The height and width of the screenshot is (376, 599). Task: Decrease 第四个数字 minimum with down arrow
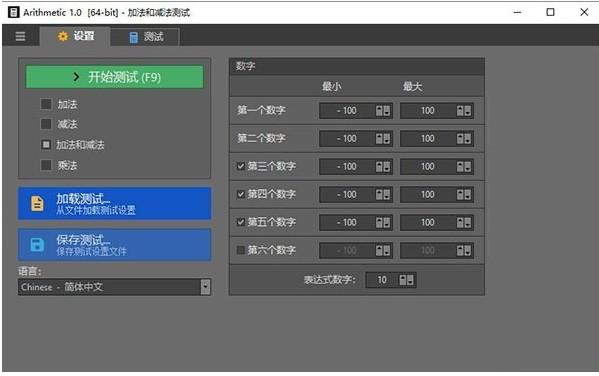(x=387, y=194)
